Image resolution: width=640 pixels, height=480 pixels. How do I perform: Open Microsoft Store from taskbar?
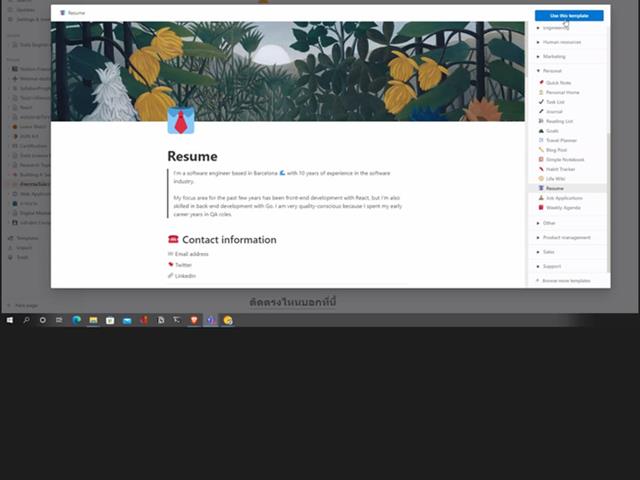coord(110,320)
